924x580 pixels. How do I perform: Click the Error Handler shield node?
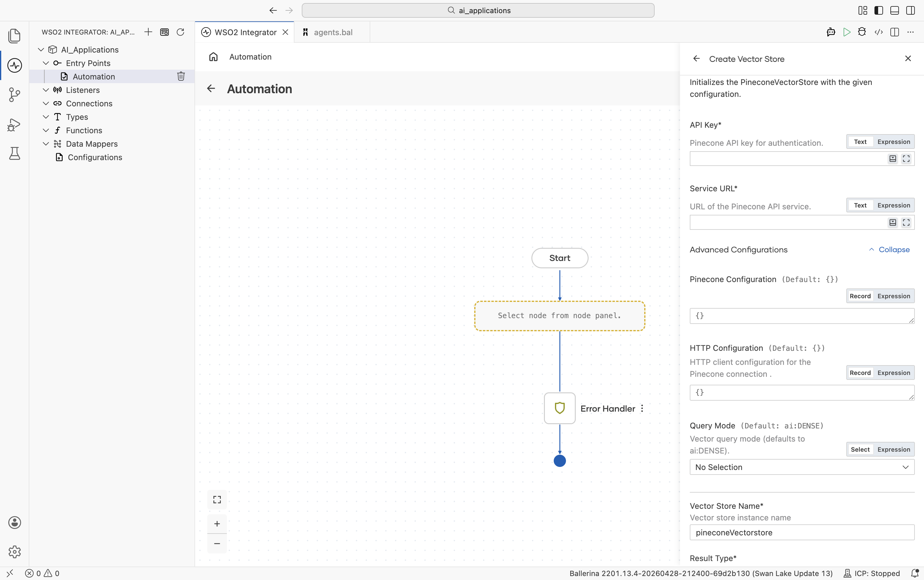point(560,408)
